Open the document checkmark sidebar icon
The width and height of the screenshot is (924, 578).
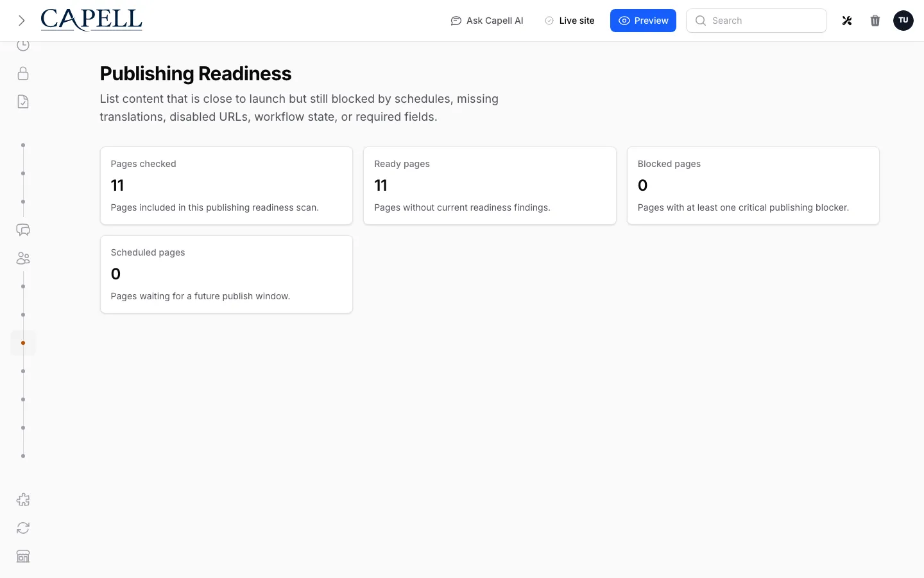pos(23,101)
